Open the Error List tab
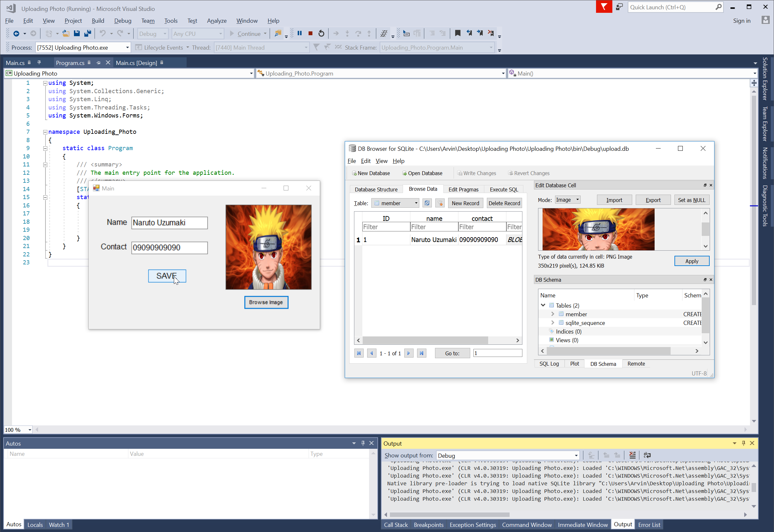 pos(649,525)
